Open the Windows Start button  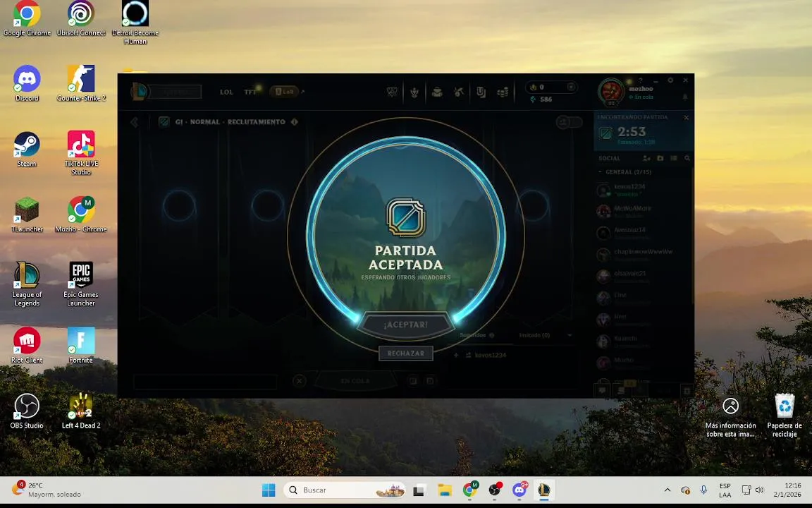pos(269,490)
